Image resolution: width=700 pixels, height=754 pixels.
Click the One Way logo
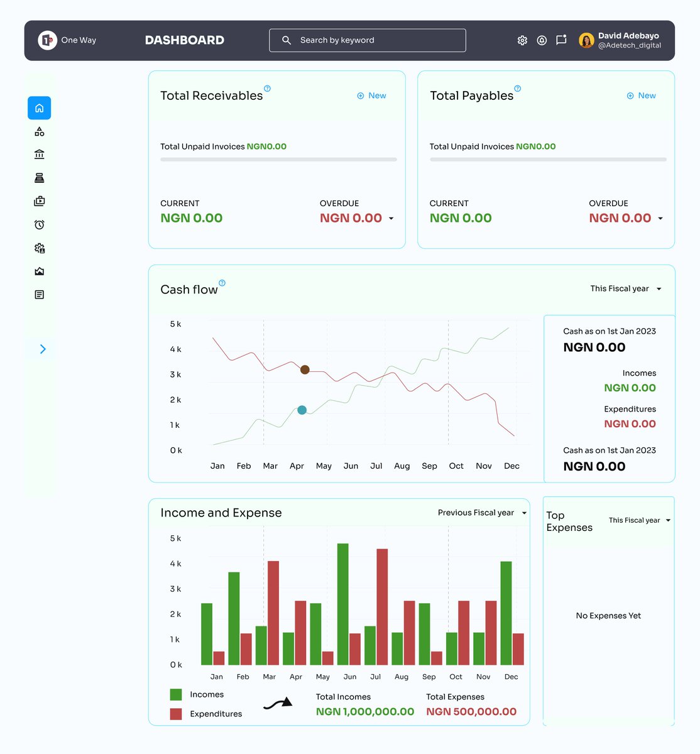tap(48, 40)
